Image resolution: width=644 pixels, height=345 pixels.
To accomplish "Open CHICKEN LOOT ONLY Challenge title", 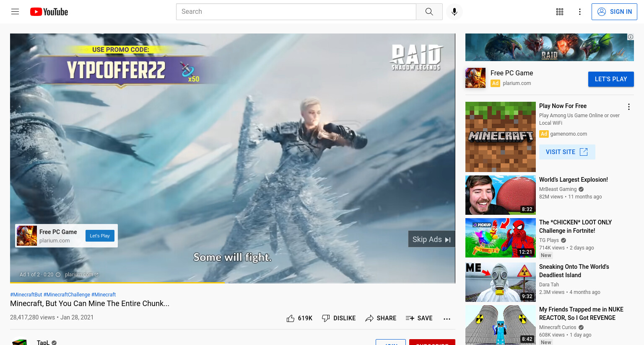I will pos(575,227).
